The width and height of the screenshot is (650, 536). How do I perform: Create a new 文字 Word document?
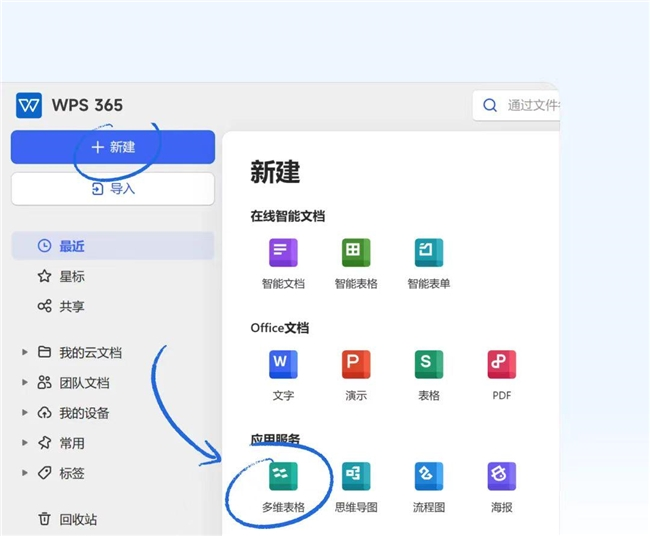click(x=283, y=365)
